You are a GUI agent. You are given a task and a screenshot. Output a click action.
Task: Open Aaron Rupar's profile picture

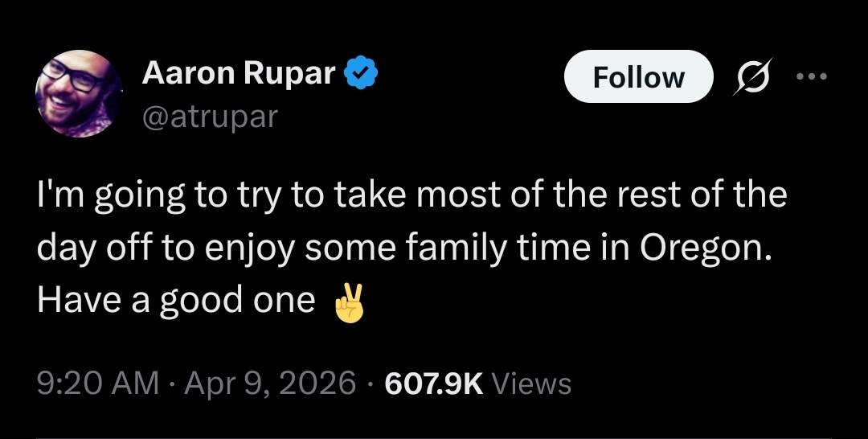pos(79,93)
